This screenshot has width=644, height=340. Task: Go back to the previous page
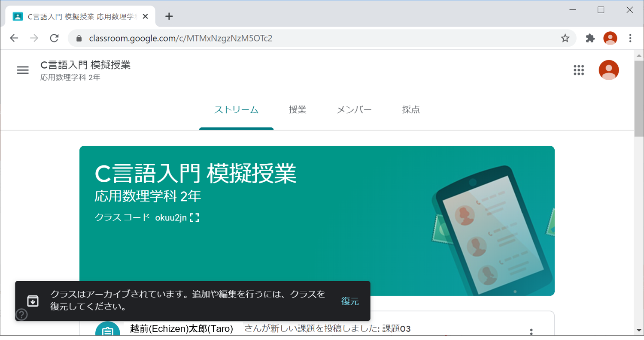point(14,39)
